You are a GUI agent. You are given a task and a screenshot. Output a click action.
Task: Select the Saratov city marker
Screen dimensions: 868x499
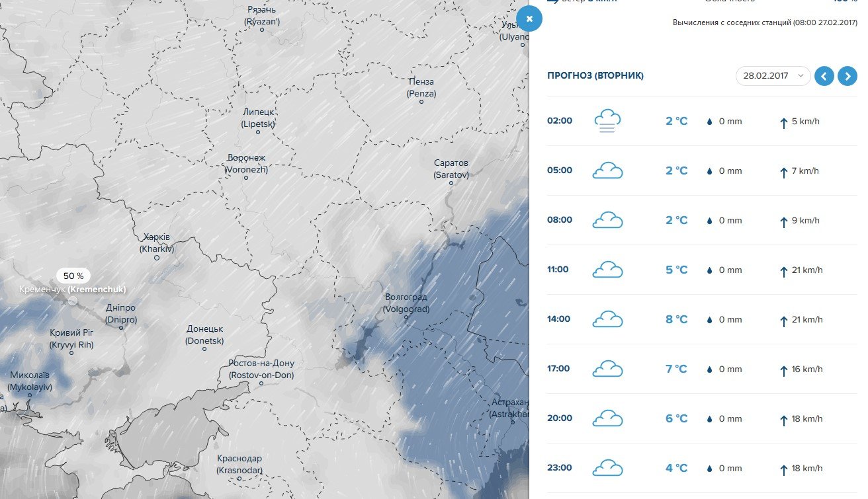[x=451, y=184]
